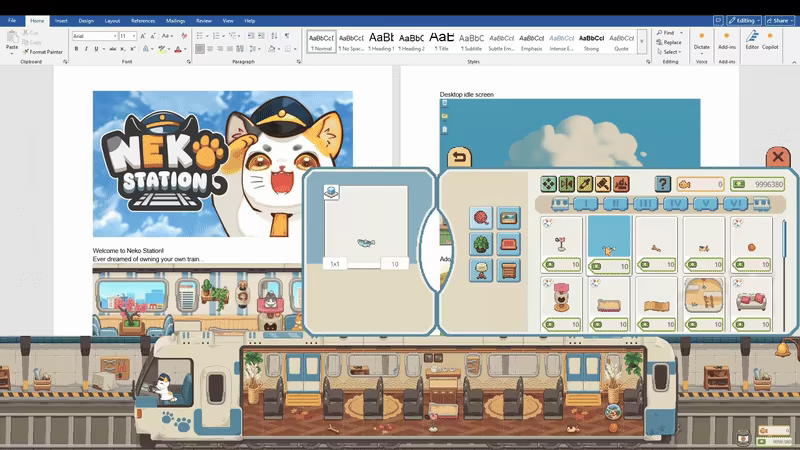This screenshot has height=450, width=800.
Task: Click the Sort button in the Paragraph group
Action: click(274, 36)
